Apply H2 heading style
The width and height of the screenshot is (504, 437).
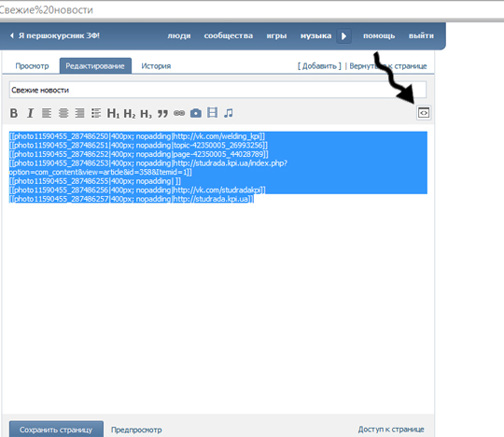[x=130, y=113]
